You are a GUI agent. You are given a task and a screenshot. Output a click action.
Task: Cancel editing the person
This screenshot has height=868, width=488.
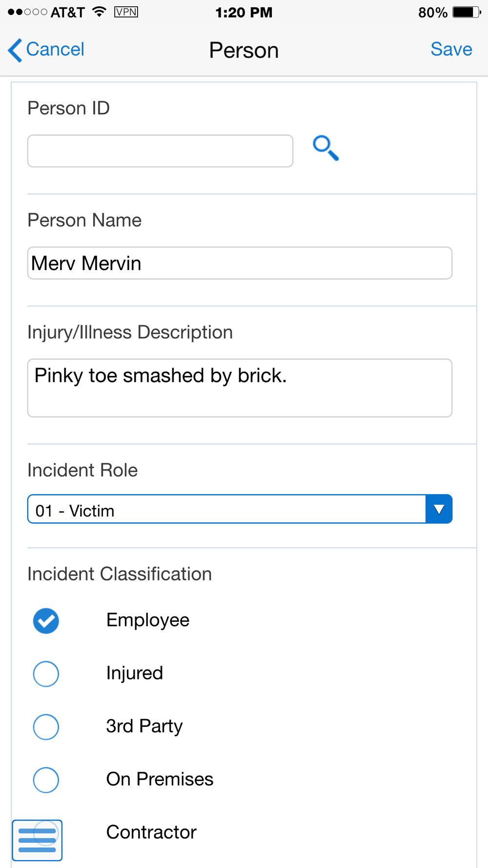[x=55, y=49]
